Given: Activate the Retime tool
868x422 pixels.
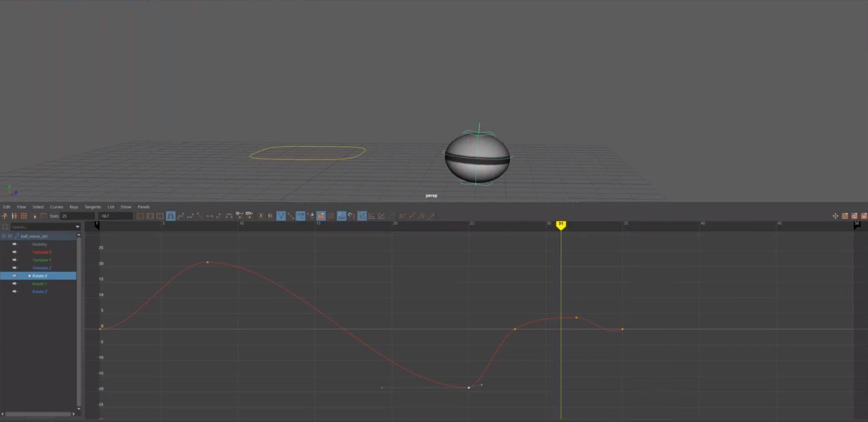Looking at the screenshot, I should tap(43, 216).
